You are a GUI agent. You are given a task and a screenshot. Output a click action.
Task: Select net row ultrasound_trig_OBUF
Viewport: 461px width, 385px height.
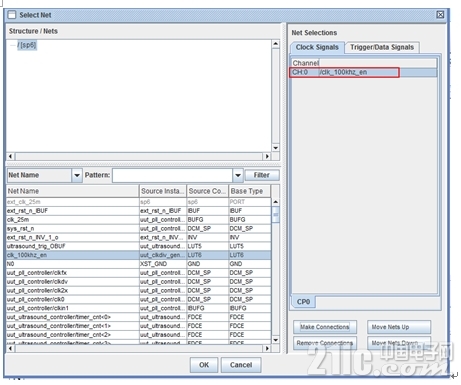(138, 246)
